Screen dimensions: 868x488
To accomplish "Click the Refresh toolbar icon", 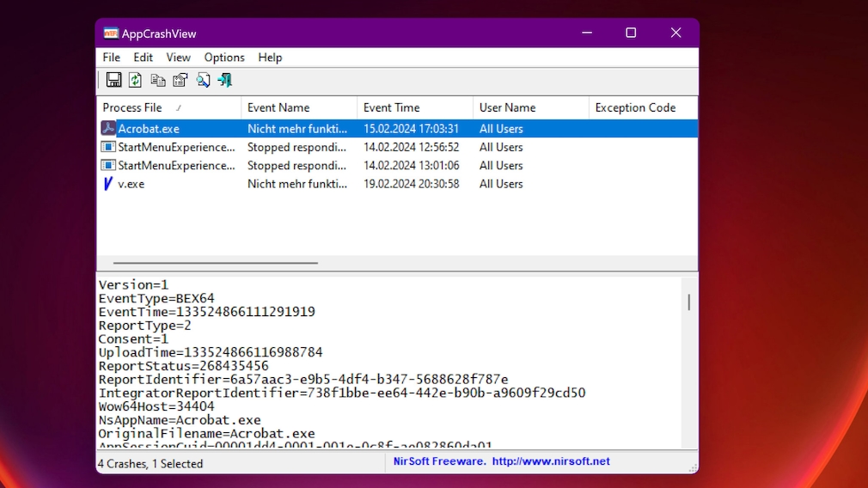I will [136, 80].
